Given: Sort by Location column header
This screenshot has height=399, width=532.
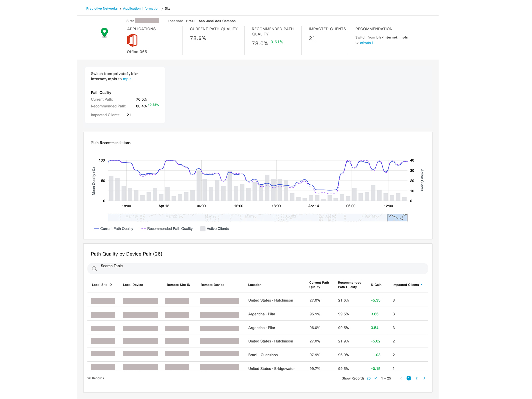Looking at the screenshot, I should (x=255, y=285).
